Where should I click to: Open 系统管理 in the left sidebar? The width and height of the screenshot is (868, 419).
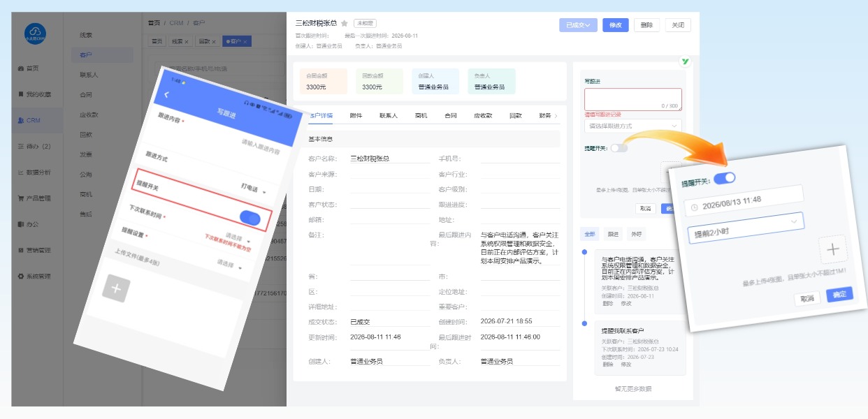(x=38, y=276)
